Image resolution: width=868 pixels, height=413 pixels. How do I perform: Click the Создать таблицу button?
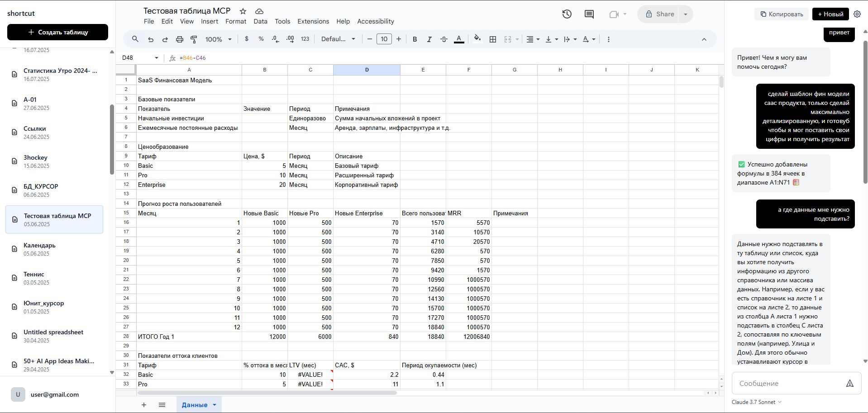click(57, 32)
